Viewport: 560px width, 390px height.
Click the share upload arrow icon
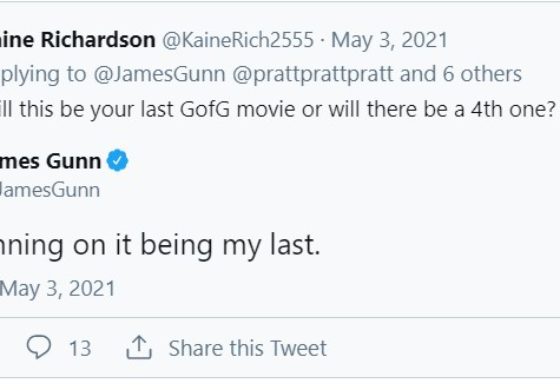point(139,347)
